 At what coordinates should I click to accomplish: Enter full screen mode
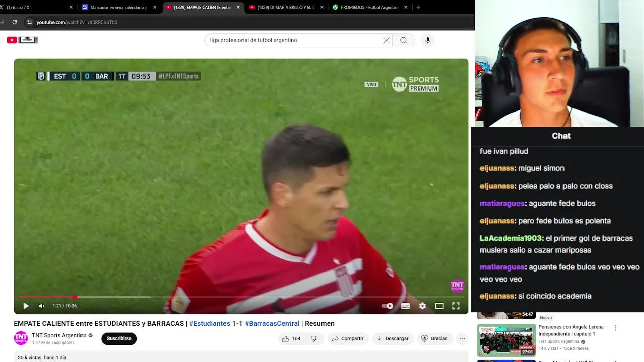[x=456, y=306]
